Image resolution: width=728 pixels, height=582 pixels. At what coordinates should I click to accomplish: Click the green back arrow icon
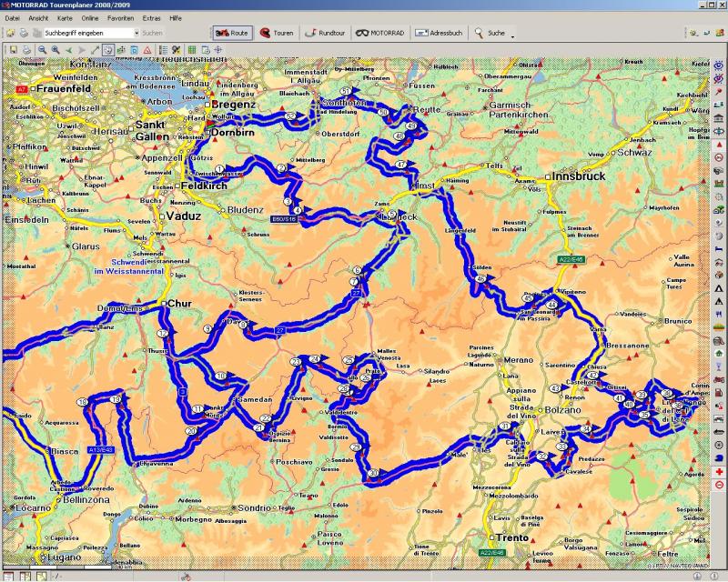[x=69, y=50]
